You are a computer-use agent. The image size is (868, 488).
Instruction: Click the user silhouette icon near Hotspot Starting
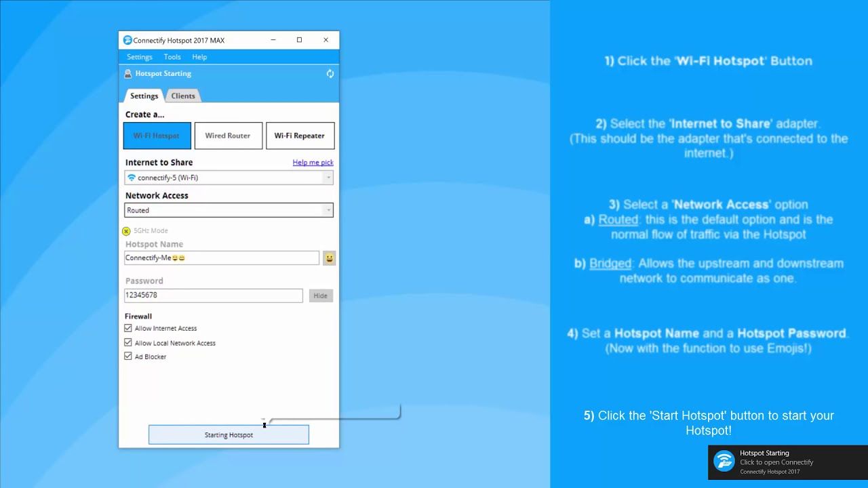[x=129, y=73]
